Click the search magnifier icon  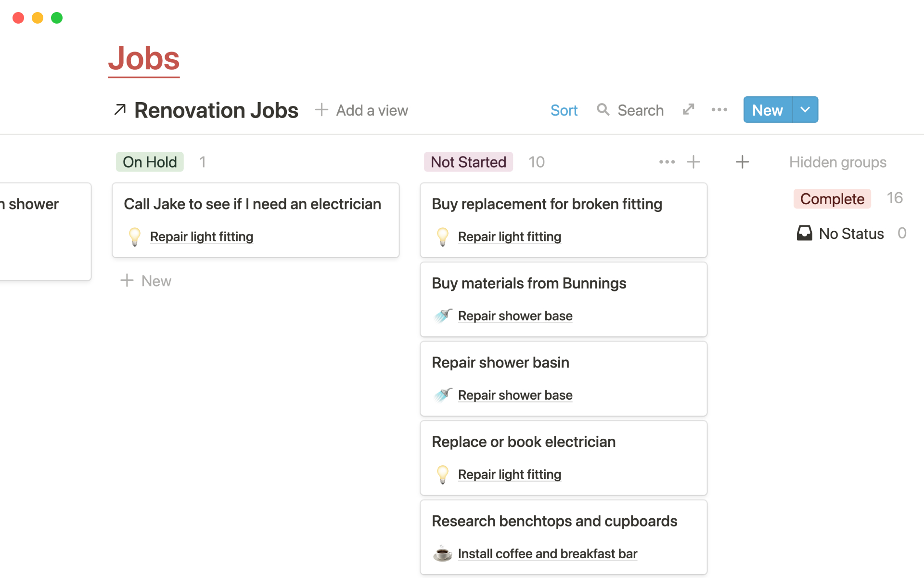click(x=603, y=110)
